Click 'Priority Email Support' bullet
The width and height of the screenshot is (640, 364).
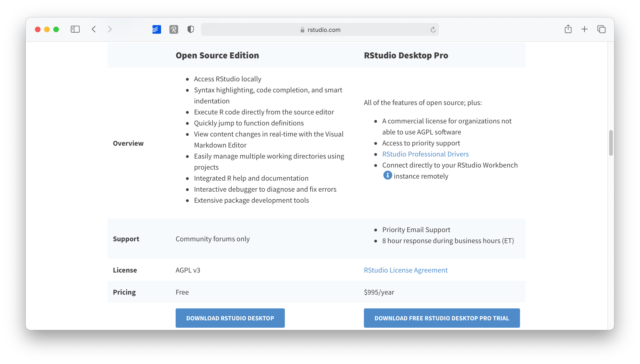pyautogui.click(x=416, y=230)
